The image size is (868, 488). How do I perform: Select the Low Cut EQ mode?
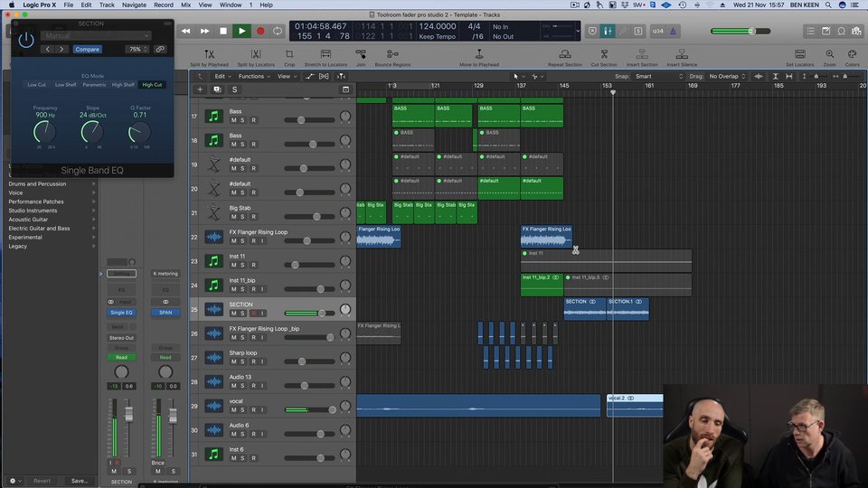[x=36, y=85]
